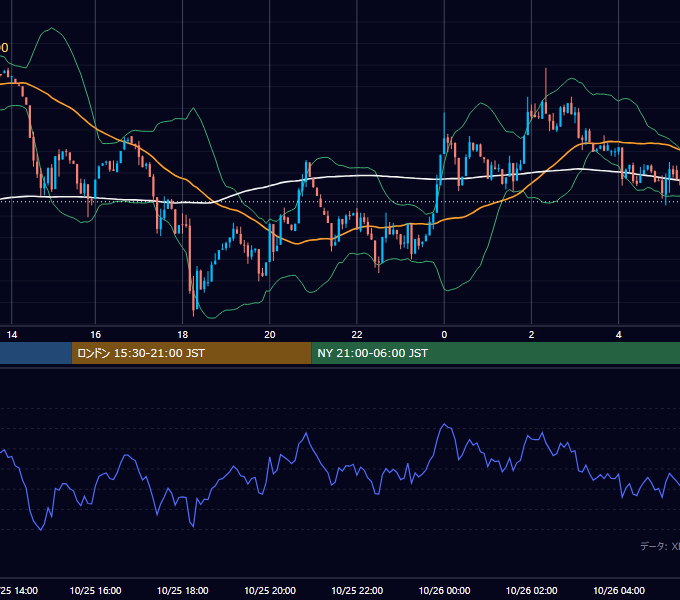Select the NY 21:00-06:00 JST session bar
Viewport: 680px width, 600px height.
[x=495, y=353]
